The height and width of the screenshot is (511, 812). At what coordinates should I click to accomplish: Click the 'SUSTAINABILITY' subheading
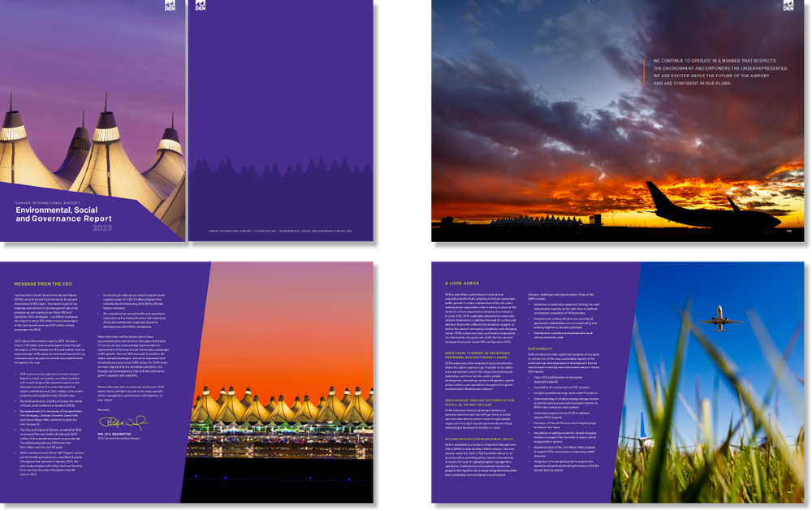[540, 349]
